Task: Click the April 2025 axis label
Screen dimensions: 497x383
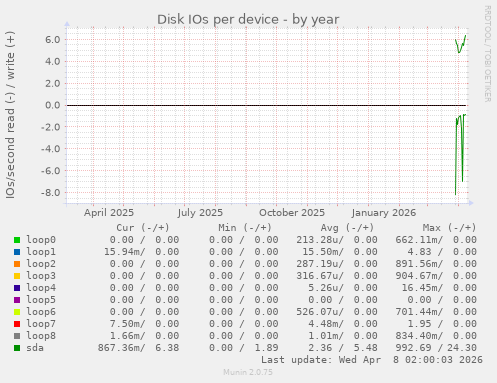Action: pos(109,213)
